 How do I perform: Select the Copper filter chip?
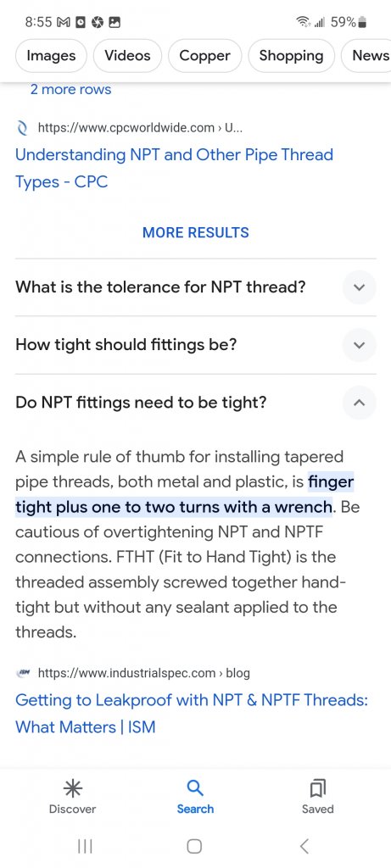(205, 56)
